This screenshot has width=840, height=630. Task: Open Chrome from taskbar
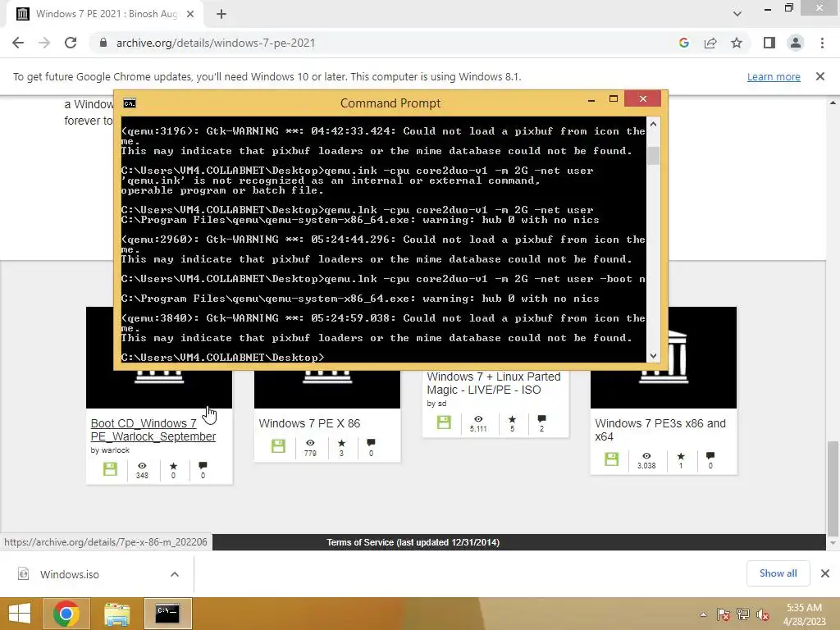point(66,614)
